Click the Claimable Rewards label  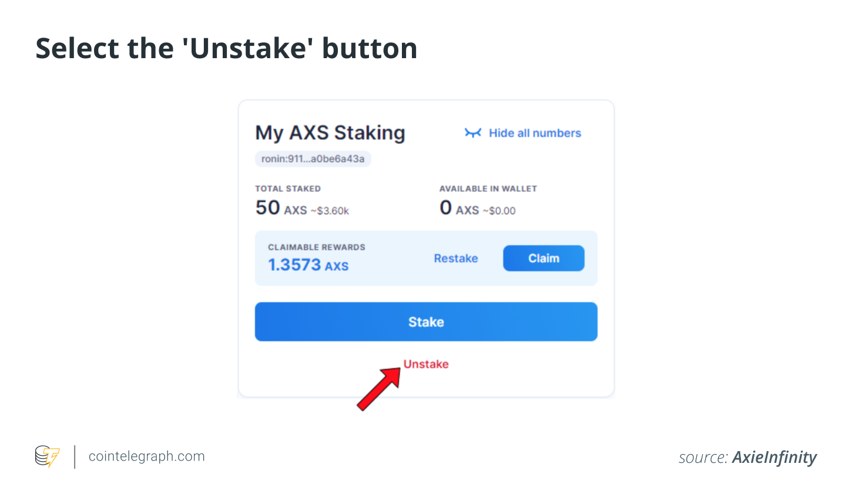pyautogui.click(x=317, y=247)
